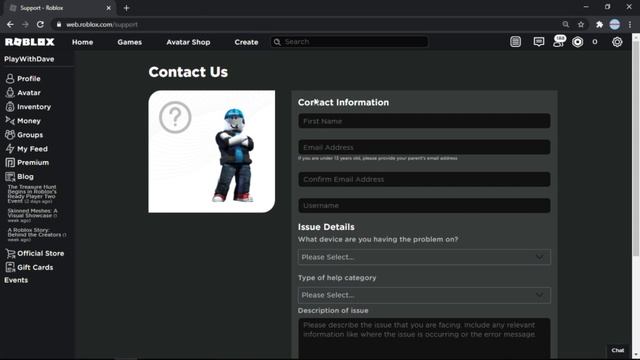Viewport: 640px width, 360px height.
Task: Open the messages icon in header
Action: 539,42
